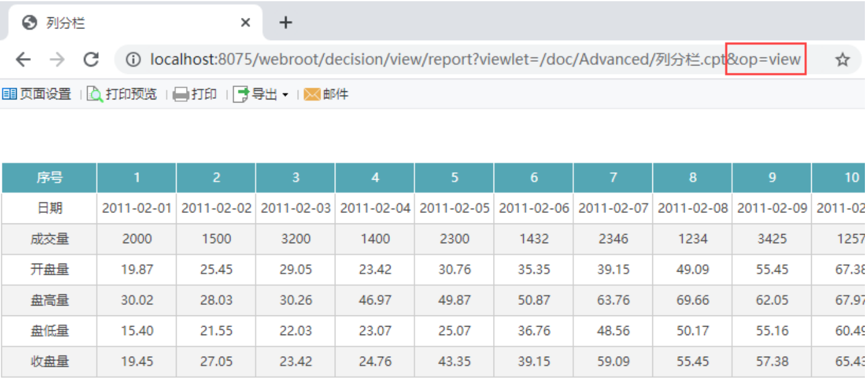Click the 盘低量 value 36.76

pyautogui.click(x=534, y=331)
